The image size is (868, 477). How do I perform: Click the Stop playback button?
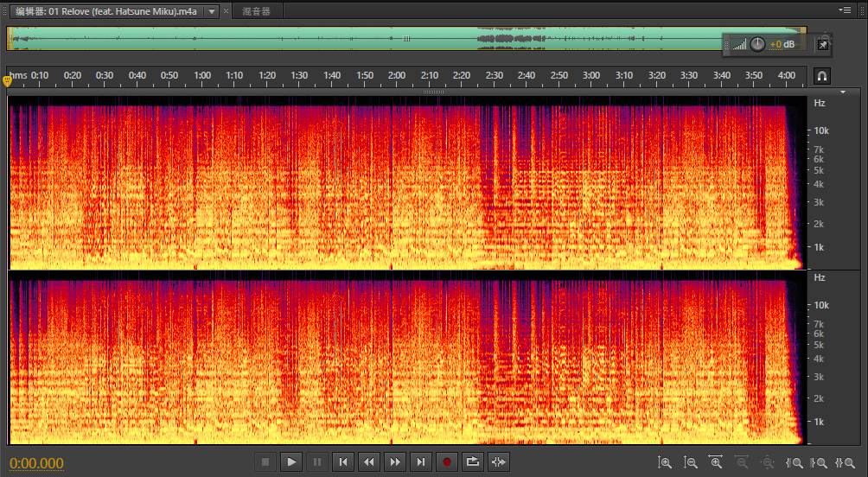(266, 462)
